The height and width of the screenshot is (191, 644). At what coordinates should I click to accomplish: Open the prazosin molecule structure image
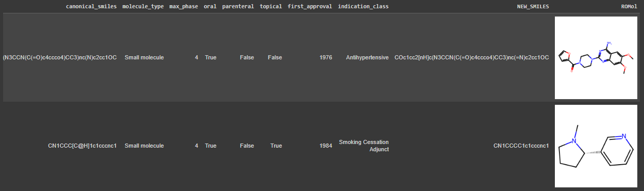point(597,58)
